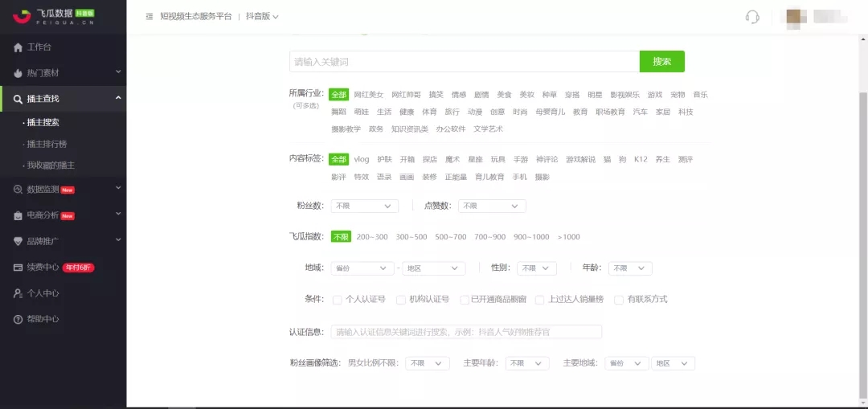This screenshot has width=868, height=409.
Task: Click the 热门素材 flame icon
Action: [18, 73]
